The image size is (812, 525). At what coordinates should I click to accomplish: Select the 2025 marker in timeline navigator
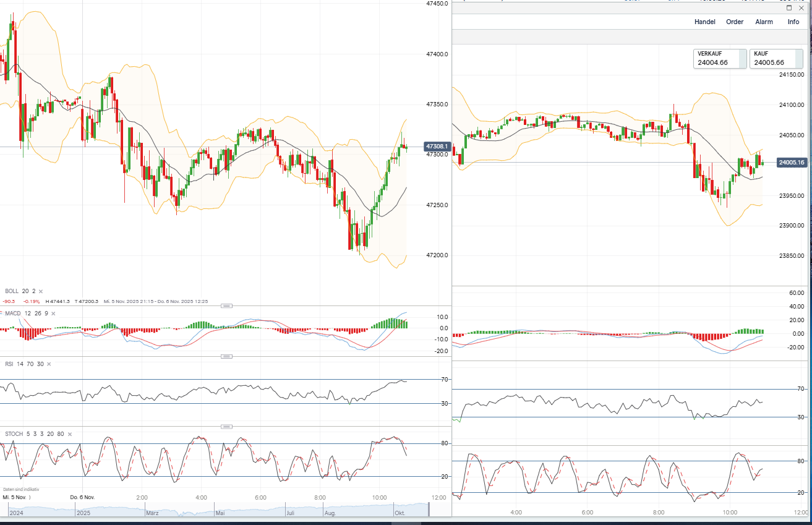pyautogui.click(x=83, y=513)
